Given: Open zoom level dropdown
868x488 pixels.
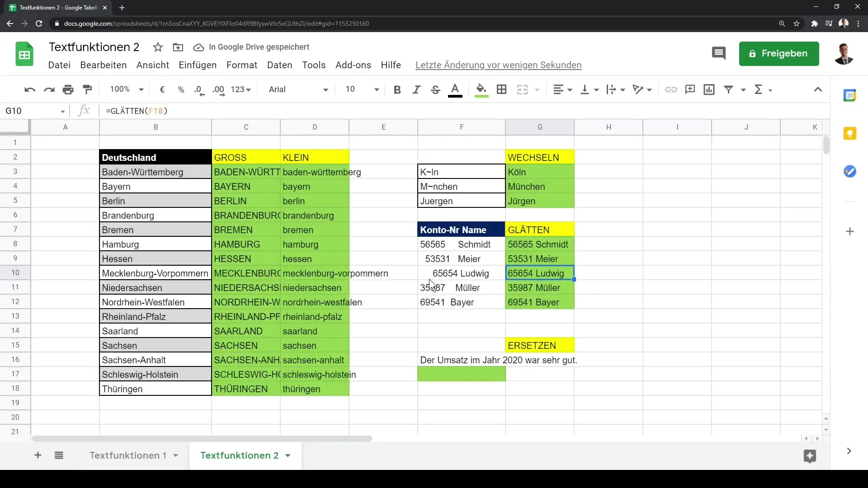Looking at the screenshot, I should 127,89.
